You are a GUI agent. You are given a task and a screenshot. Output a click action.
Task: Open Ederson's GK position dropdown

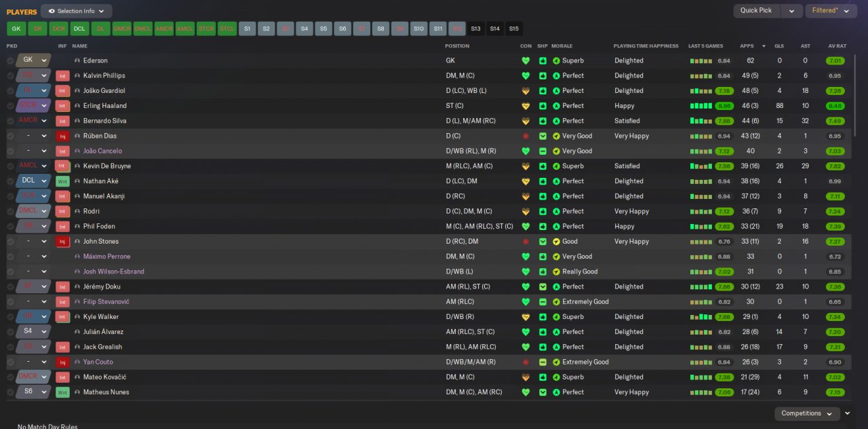click(x=34, y=60)
